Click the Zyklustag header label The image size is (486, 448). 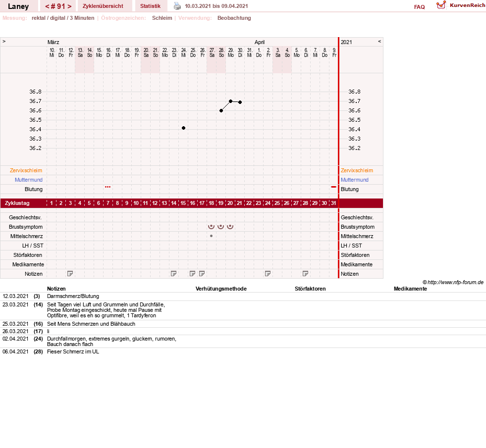pyautogui.click(x=17, y=203)
